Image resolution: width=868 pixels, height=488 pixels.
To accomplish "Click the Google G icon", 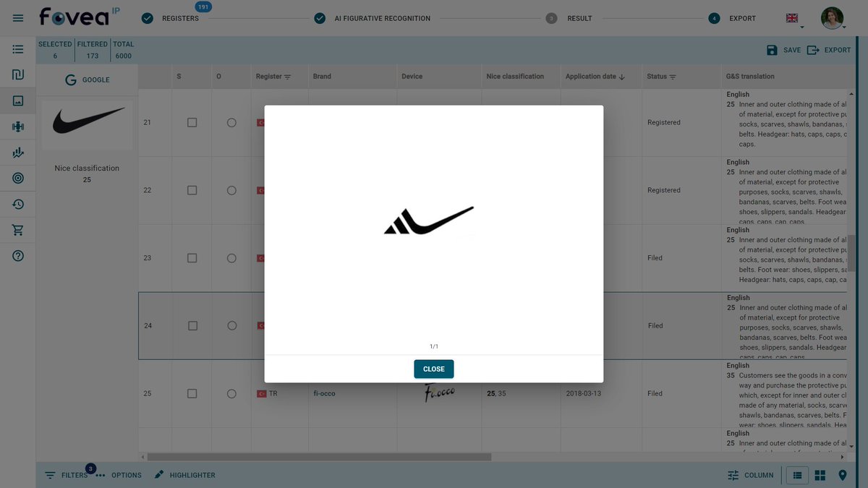I will (x=71, y=80).
